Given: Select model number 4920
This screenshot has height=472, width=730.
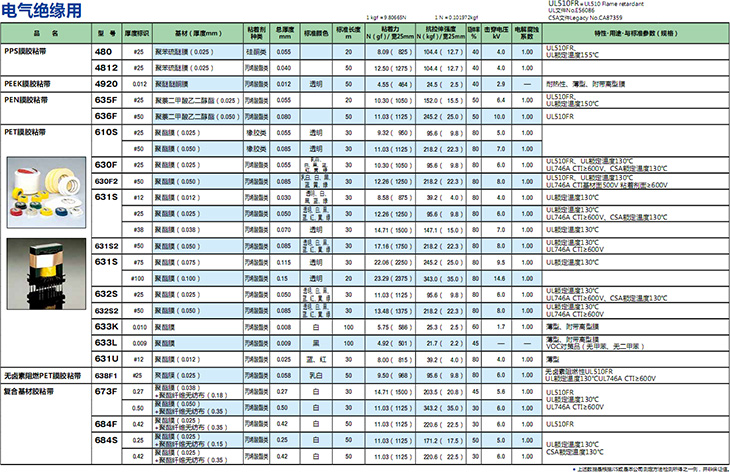Looking at the screenshot, I should point(106,84).
